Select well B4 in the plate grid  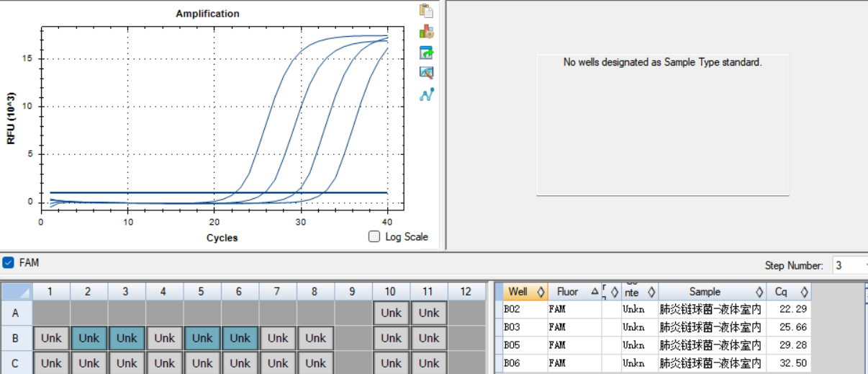(x=164, y=338)
